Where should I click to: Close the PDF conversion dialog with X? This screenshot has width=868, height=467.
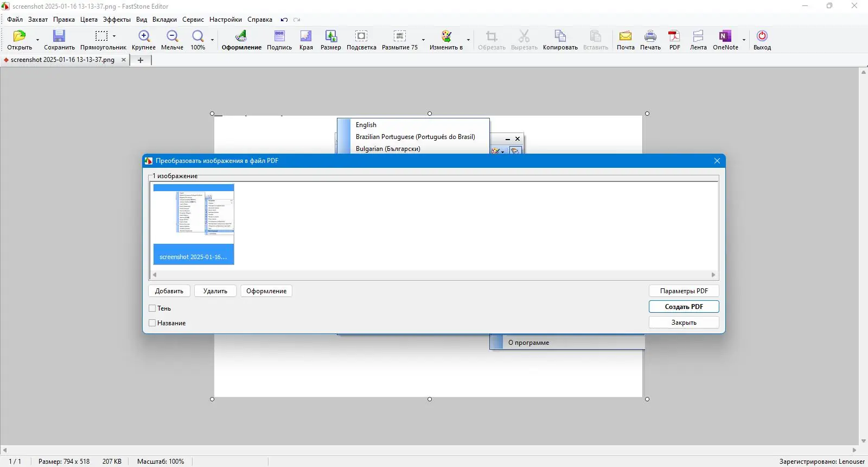click(717, 161)
